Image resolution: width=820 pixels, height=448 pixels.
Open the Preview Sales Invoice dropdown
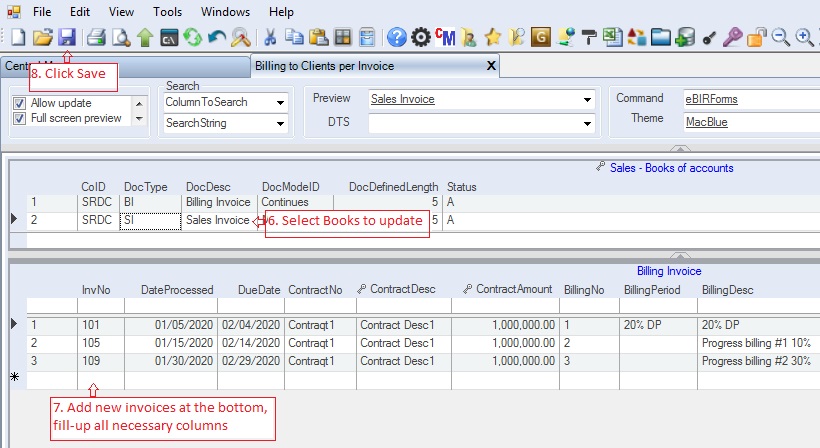point(586,100)
